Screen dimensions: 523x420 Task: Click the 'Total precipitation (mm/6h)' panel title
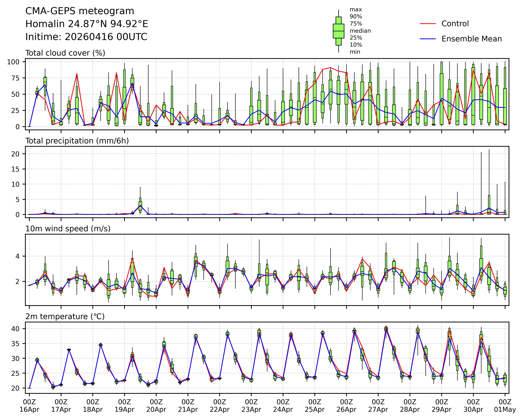pos(77,141)
